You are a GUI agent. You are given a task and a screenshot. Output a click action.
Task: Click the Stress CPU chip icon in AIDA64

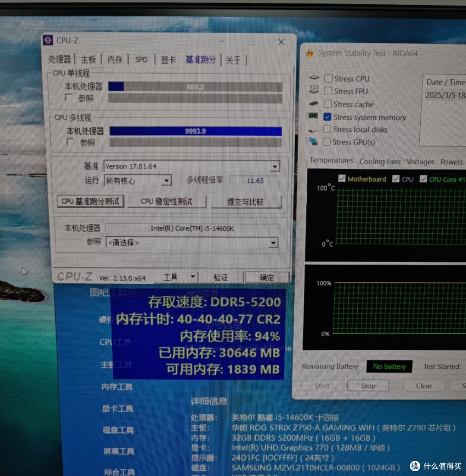click(314, 78)
